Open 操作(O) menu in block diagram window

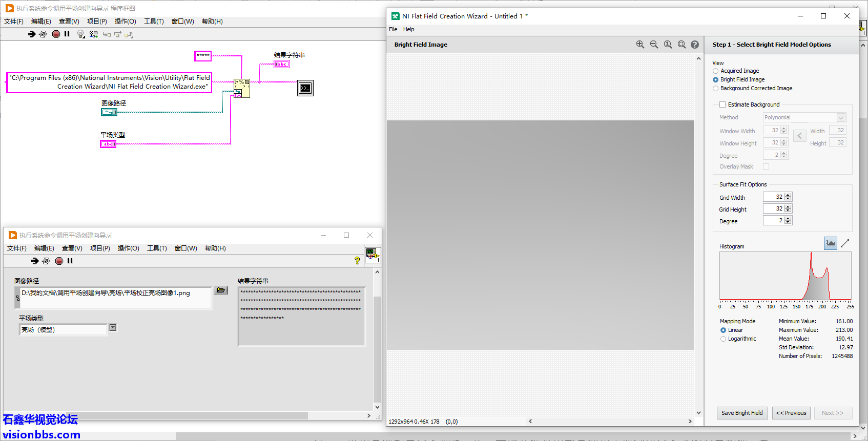[125, 22]
